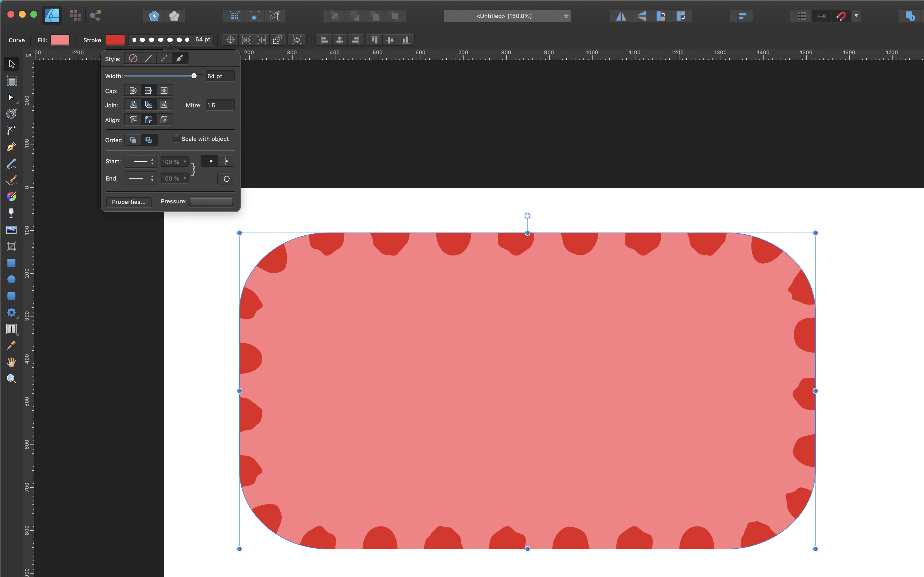Expand the snapping options arrow

click(x=857, y=16)
